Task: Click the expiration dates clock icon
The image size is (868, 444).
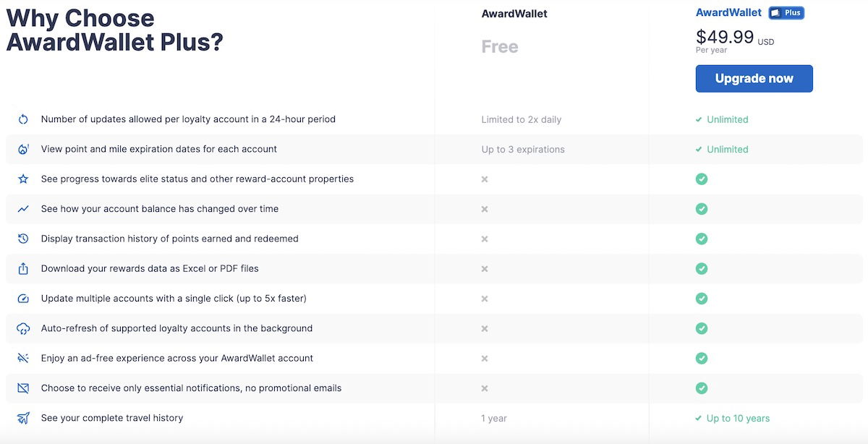Action: click(x=23, y=150)
